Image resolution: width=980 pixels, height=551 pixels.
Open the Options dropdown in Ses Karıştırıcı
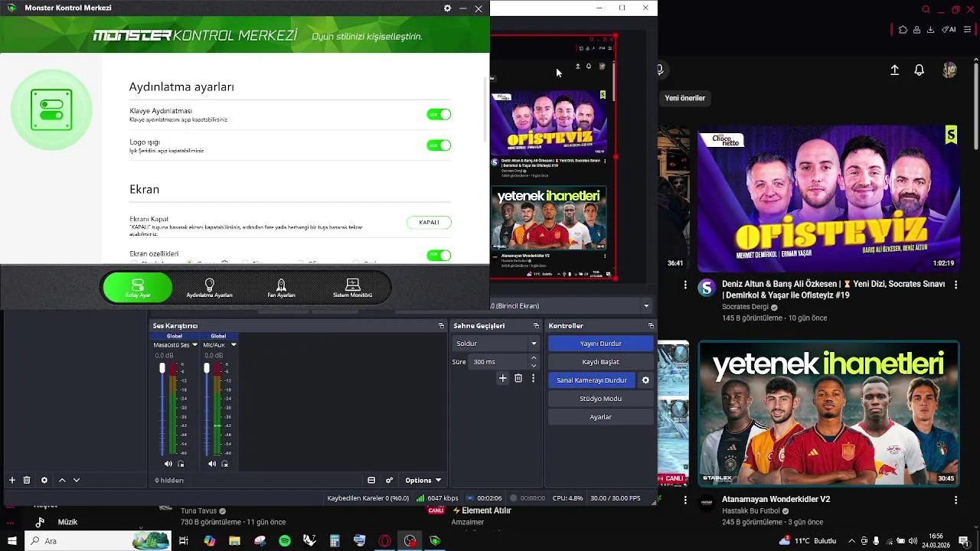423,480
